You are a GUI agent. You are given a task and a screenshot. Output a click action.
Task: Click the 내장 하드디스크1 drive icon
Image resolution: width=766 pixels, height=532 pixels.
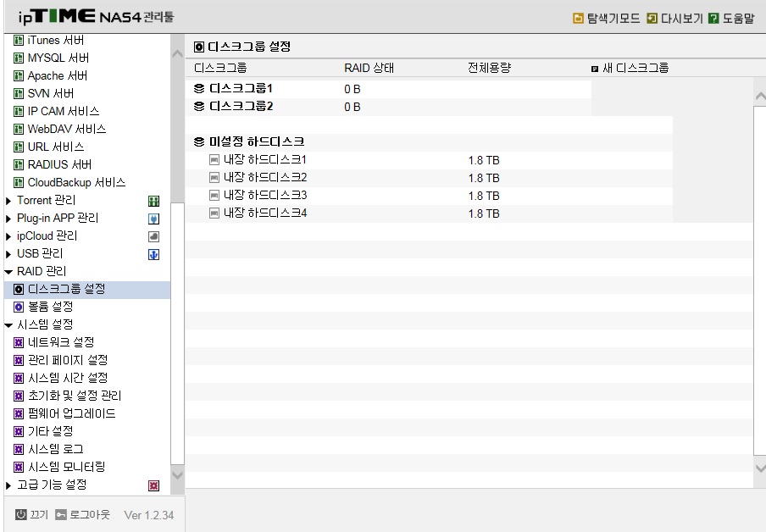pos(214,160)
